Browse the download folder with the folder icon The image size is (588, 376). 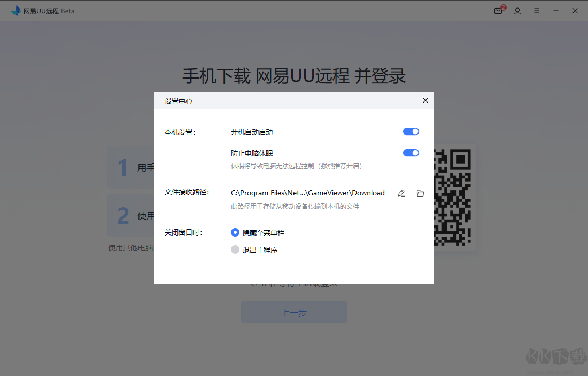point(420,193)
